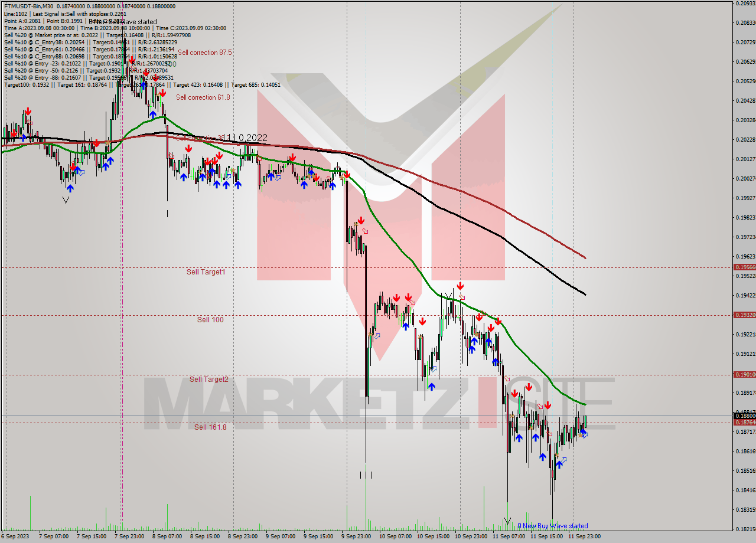Click the 'Sell 100' level label
The height and width of the screenshot is (543, 756).
[210, 320]
